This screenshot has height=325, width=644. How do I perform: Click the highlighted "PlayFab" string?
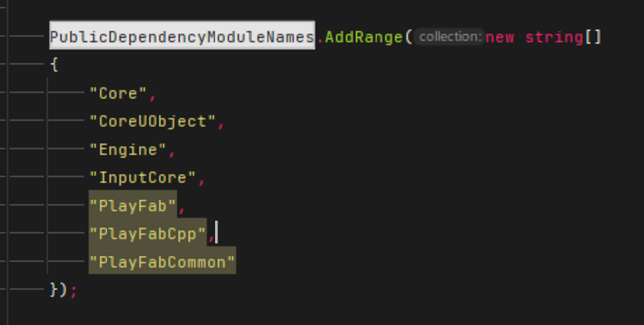tap(133, 206)
